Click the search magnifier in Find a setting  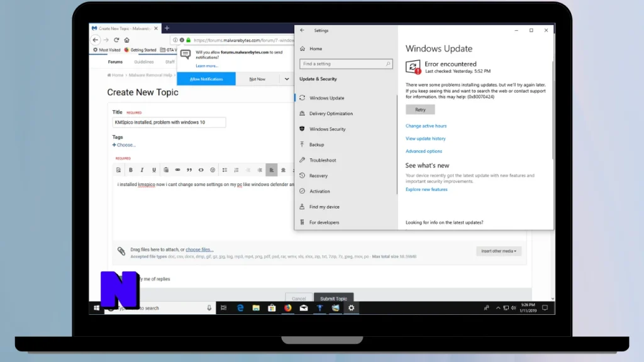pos(387,63)
